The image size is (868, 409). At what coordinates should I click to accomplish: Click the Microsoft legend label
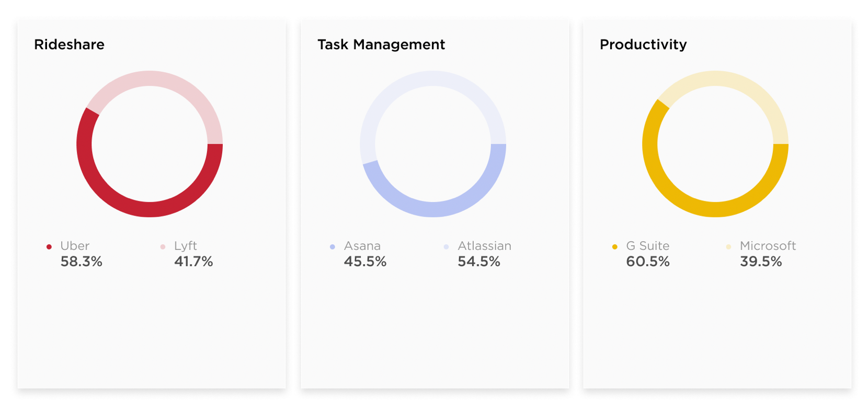[768, 246]
